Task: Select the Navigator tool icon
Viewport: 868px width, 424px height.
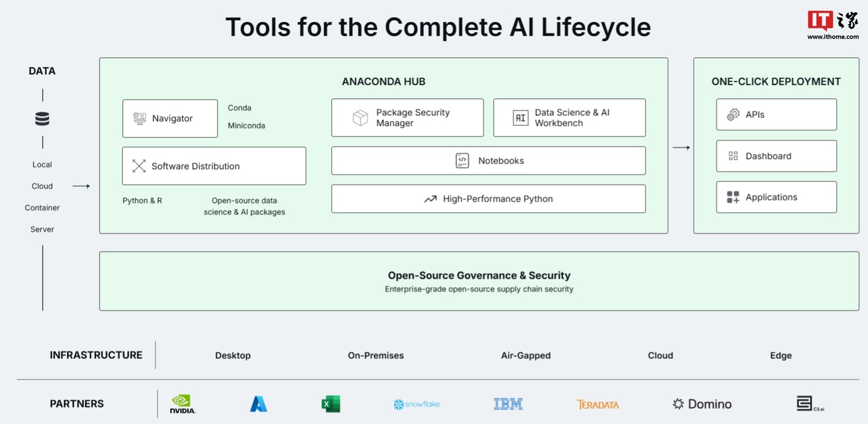Action: pyautogui.click(x=140, y=118)
